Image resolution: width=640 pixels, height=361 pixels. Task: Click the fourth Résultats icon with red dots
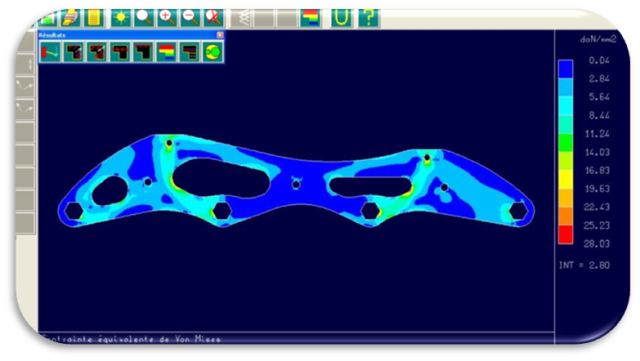coord(120,52)
